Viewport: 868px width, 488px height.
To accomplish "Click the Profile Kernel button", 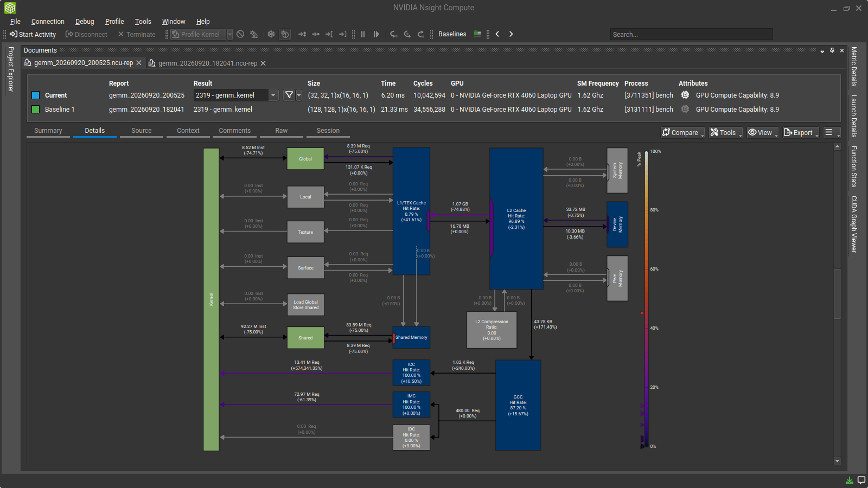I will point(199,34).
